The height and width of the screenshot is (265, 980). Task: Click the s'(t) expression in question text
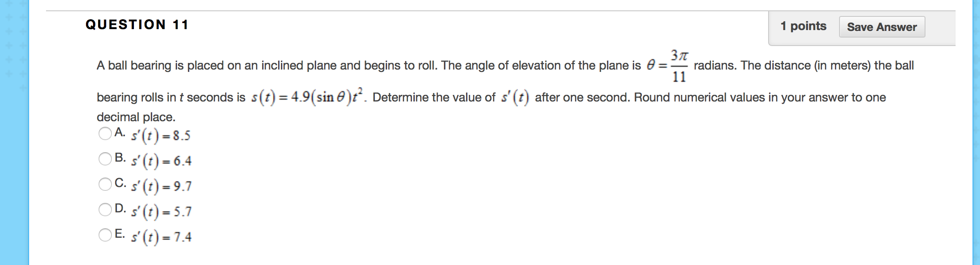click(x=515, y=97)
